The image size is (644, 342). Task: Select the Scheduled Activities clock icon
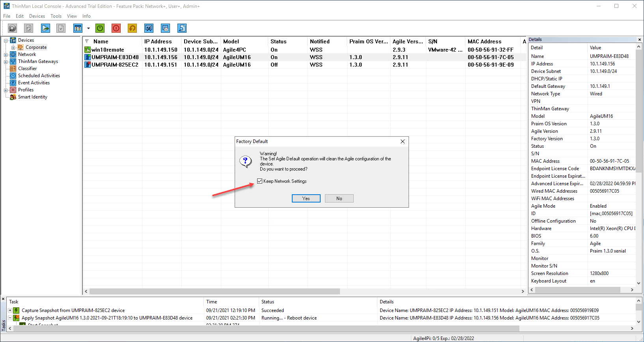(13, 76)
